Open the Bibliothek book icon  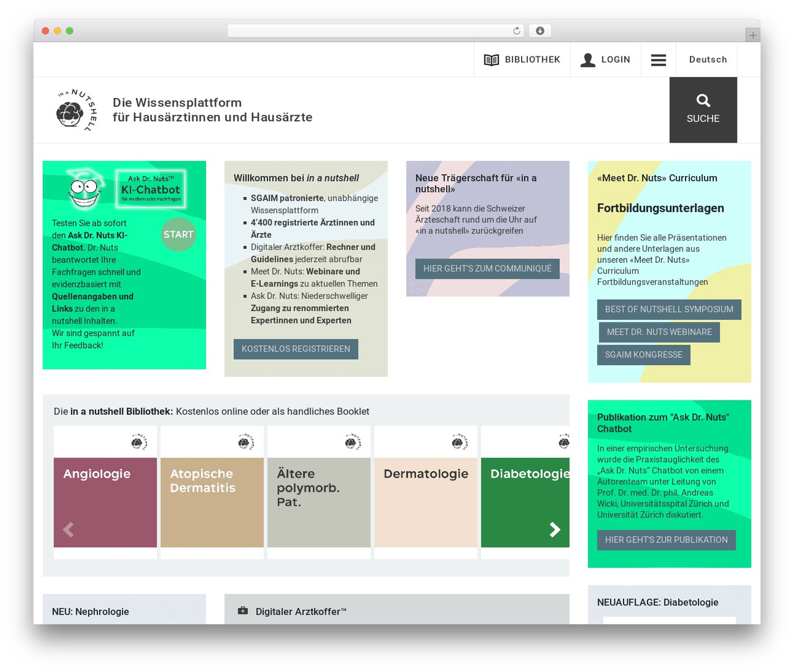[x=491, y=60]
